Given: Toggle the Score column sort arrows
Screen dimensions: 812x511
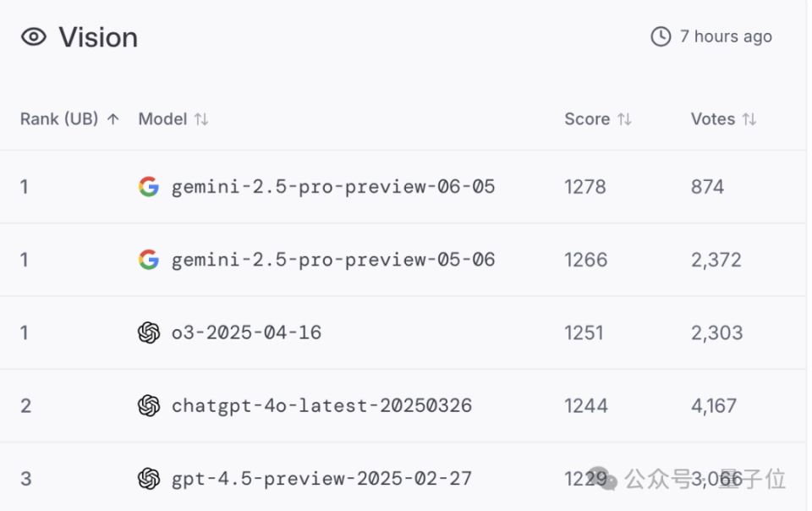Looking at the screenshot, I should click(624, 119).
